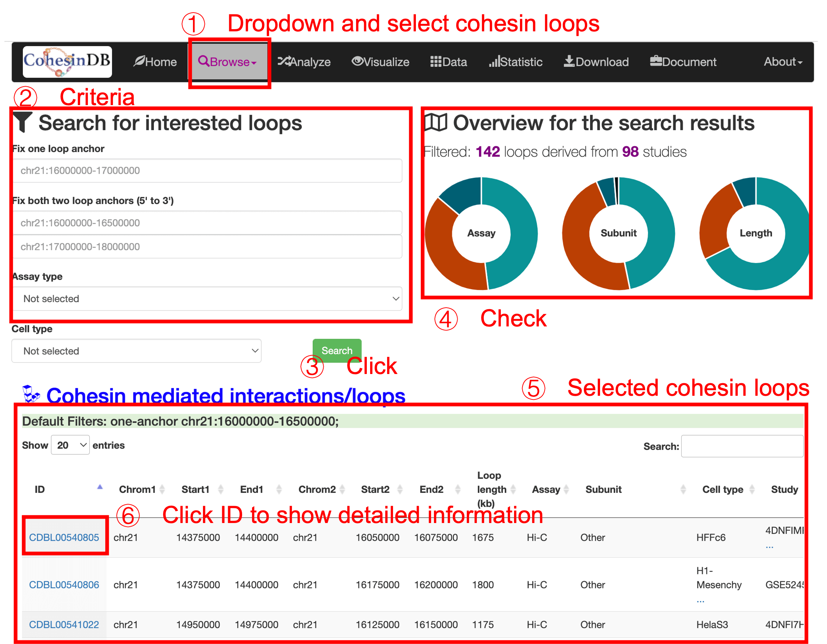827x644 pixels.
Task: Click the Data grid icon
Action: coord(435,62)
